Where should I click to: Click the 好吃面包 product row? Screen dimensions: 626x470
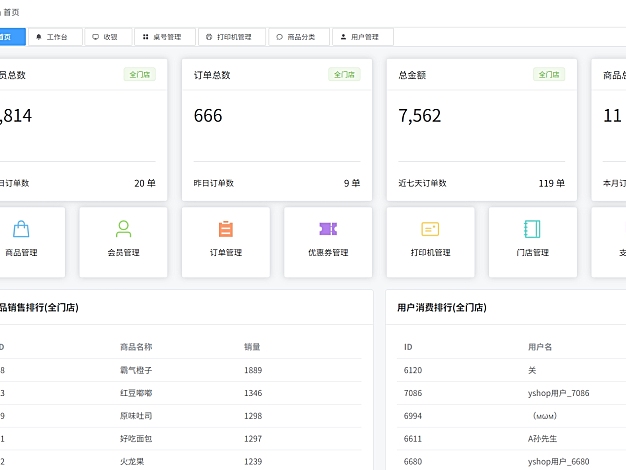click(180, 438)
